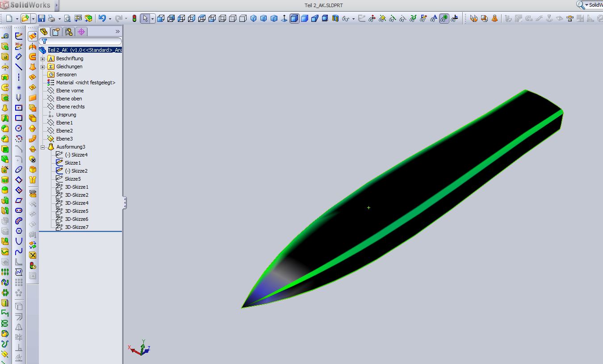Choose the Ellipse sketch tool
This screenshot has height=364, width=603.
pyautogui.click(x=19, y=170)
